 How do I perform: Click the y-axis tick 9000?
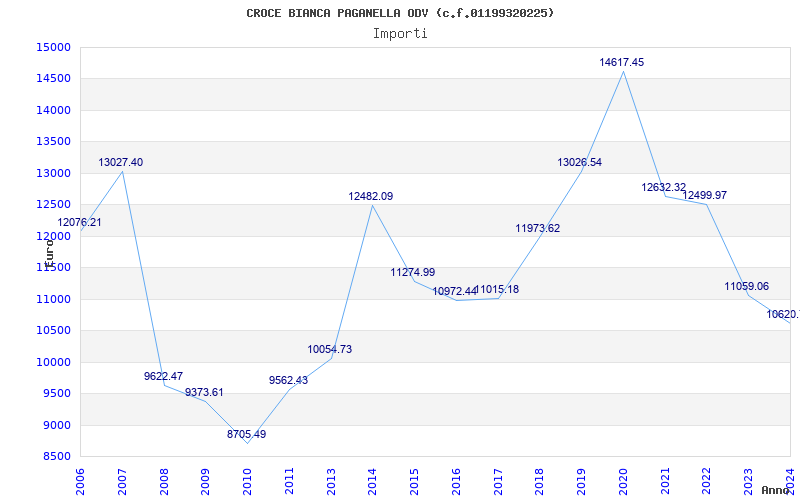[x=56, y=425]
